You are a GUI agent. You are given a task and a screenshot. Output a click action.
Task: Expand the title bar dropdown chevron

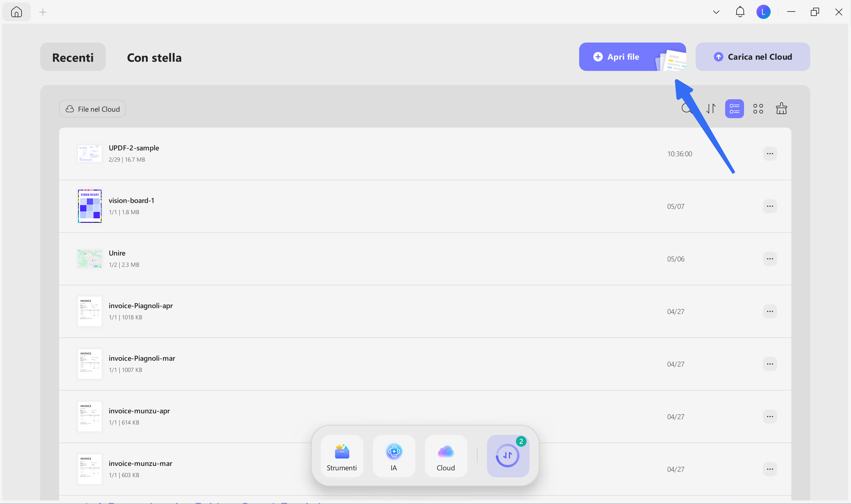[x=716, y=12]
